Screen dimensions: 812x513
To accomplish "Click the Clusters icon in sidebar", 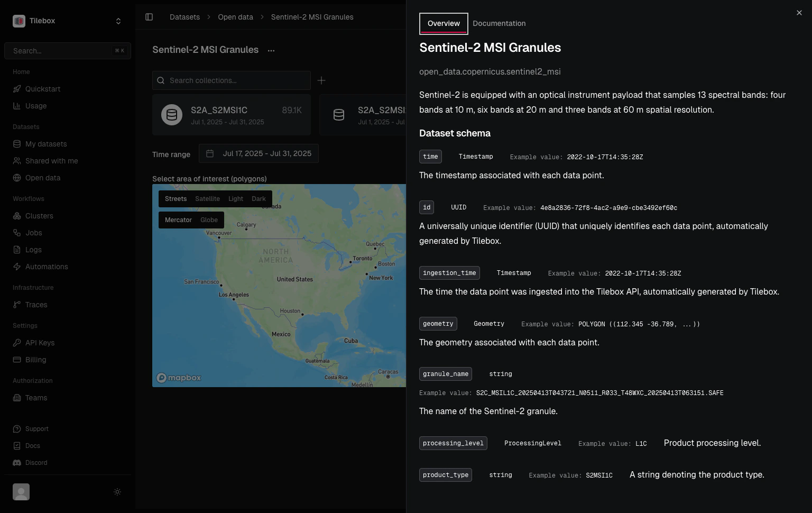I will pyautogui.click(x=17, y=216).
